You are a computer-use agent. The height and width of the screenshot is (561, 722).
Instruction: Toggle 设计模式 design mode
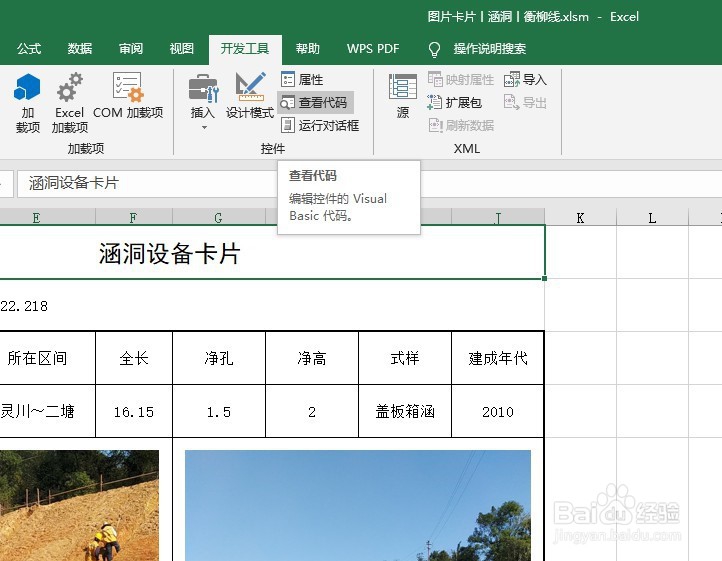click(x=250, y=95)
